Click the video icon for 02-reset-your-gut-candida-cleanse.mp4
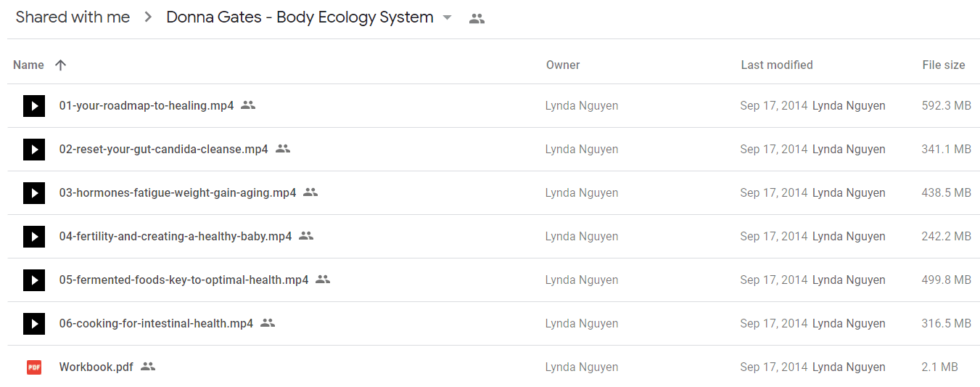 [x=34, y=150]
